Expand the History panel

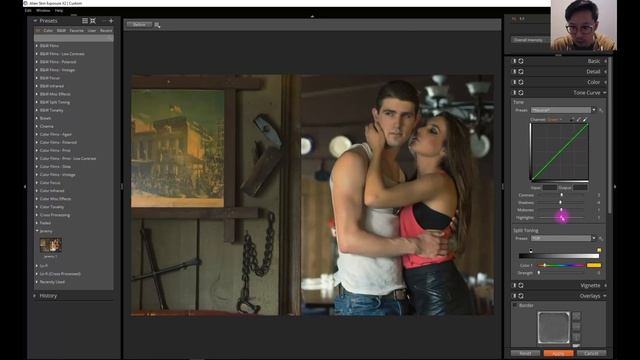pyautogui.click(x=35, y=296)
